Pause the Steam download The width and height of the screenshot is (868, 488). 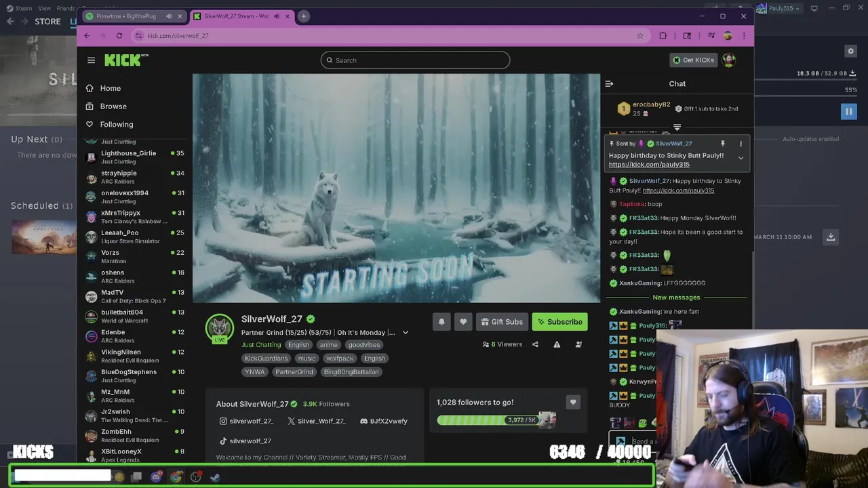click(848, 112)
